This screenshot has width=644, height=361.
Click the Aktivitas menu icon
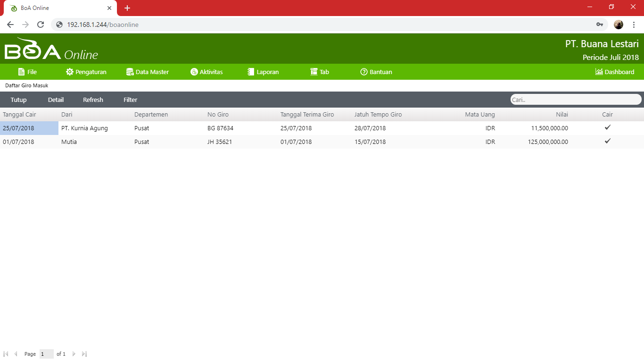point(194,72)
